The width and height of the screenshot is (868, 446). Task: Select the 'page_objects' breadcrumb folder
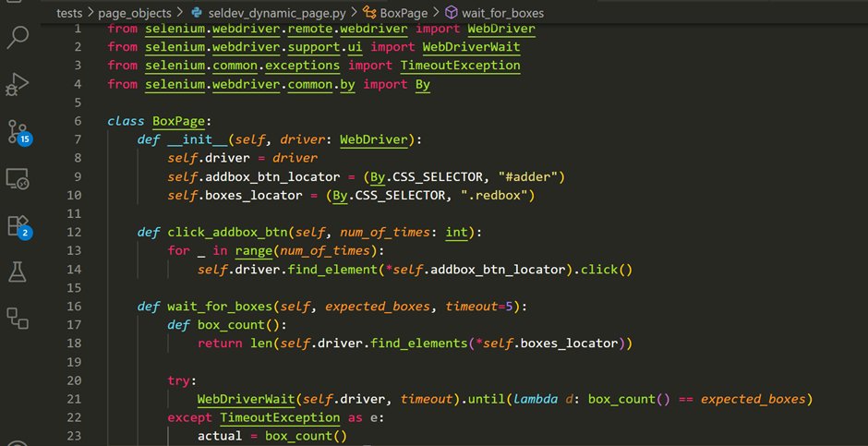(136, 13)
